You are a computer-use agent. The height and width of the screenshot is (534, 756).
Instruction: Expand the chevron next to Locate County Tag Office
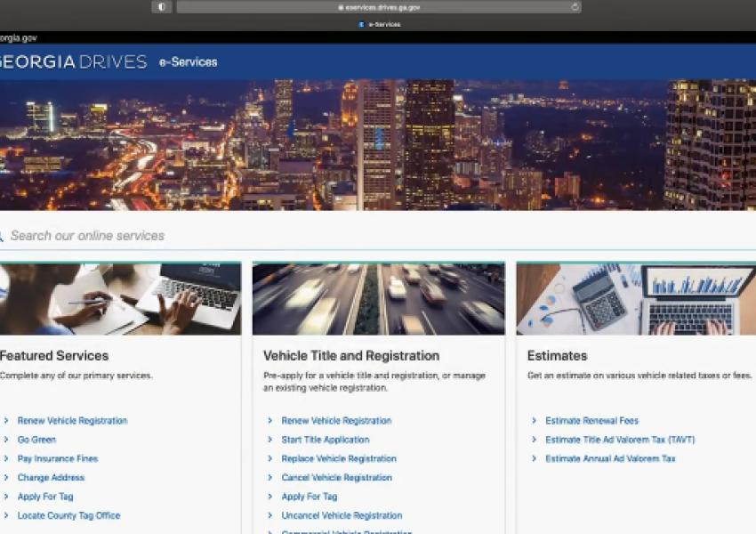point(7,515)
